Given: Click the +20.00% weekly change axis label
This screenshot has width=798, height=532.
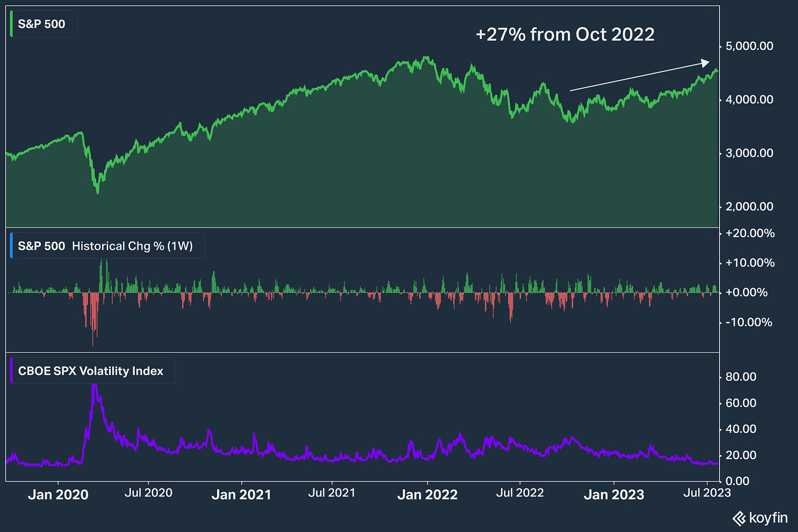Looking at the screenshot, I should [750, 233].
